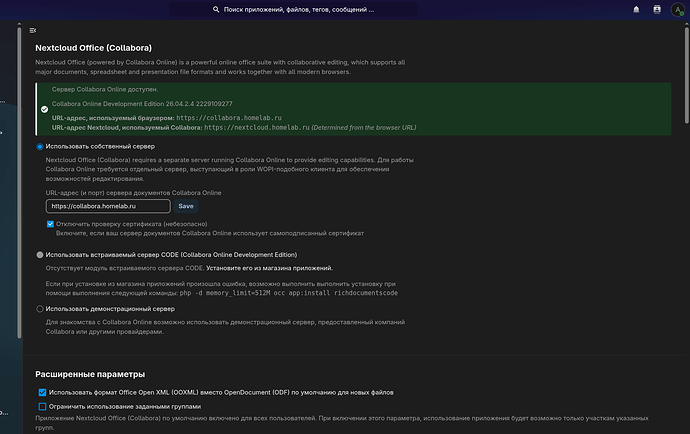Click the "Nextcloud Office (Collabora)" heading
Screen dimensions: 690x434
[93, 48]
